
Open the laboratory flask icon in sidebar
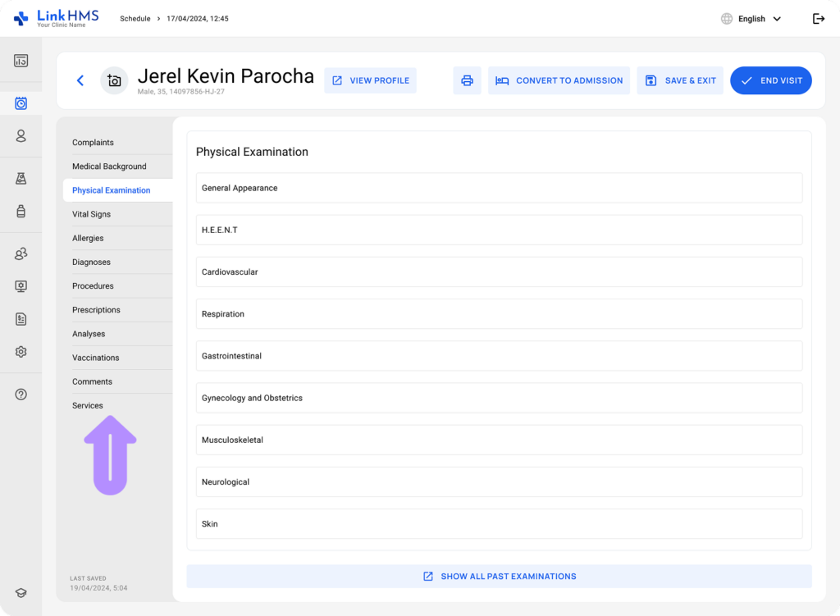point(21,179)
